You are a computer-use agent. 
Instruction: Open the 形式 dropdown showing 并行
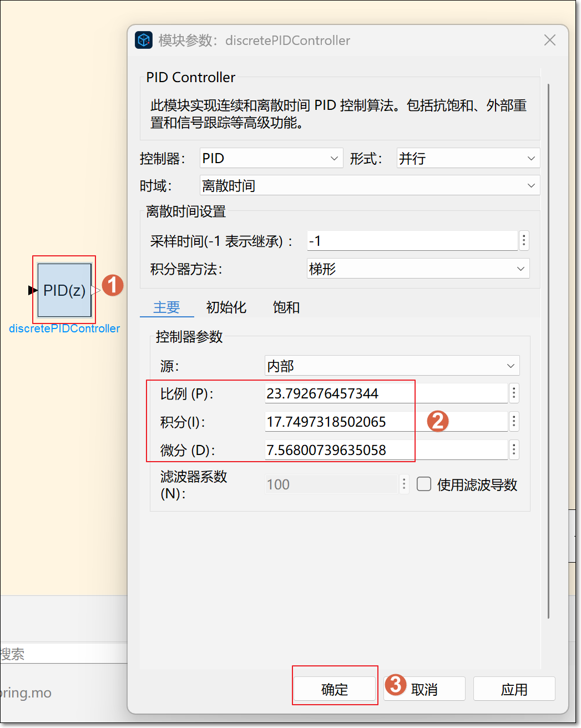point(468,158)
